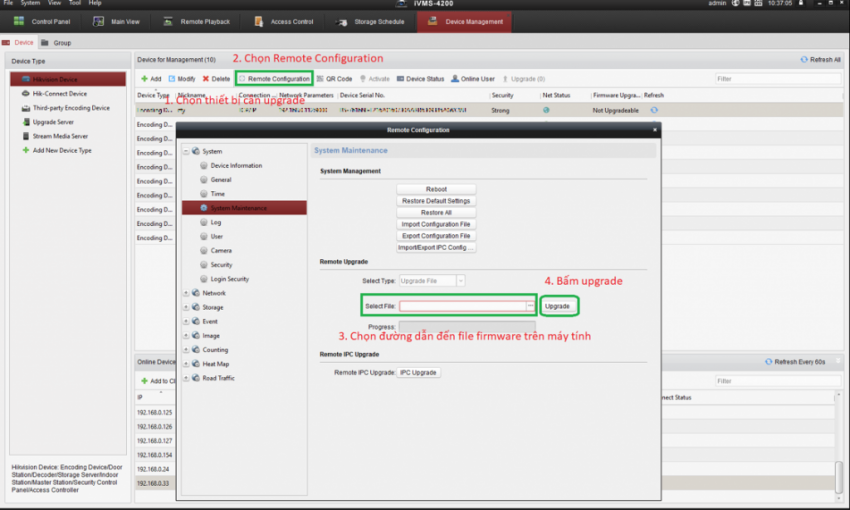Select the Group tab
850x510 pixels.
57,43
